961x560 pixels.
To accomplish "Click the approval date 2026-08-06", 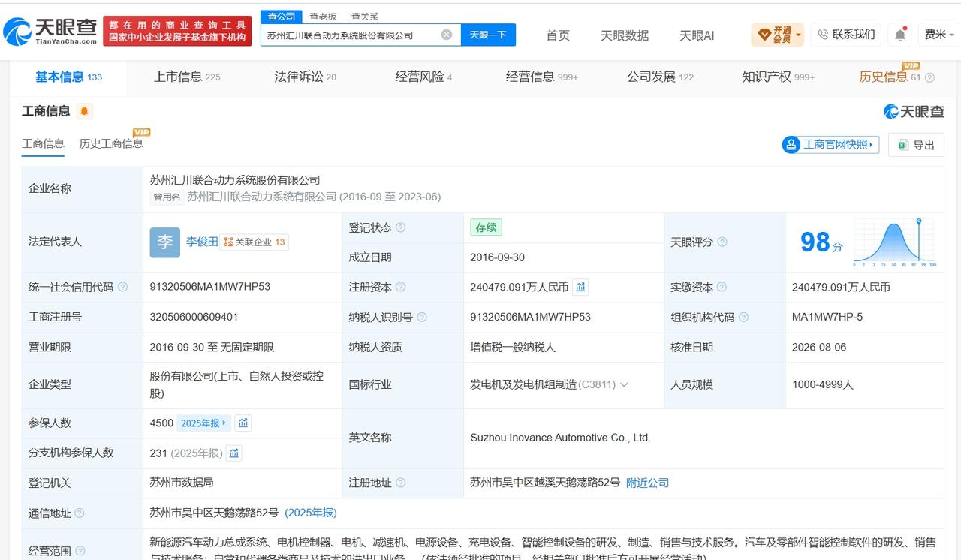I will pos(819,347).
